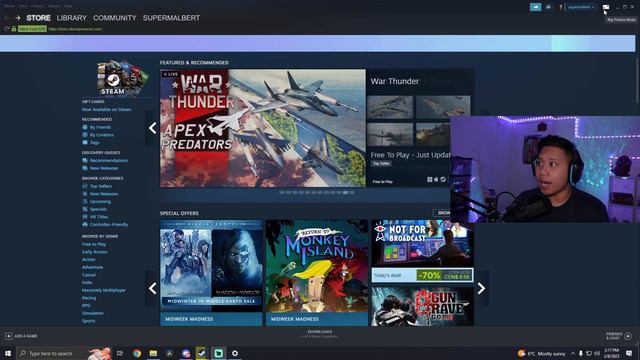This screenshot has height=360, width=640.
Task: Select the highlighted carousel page dot
Action: click(345, 192)
